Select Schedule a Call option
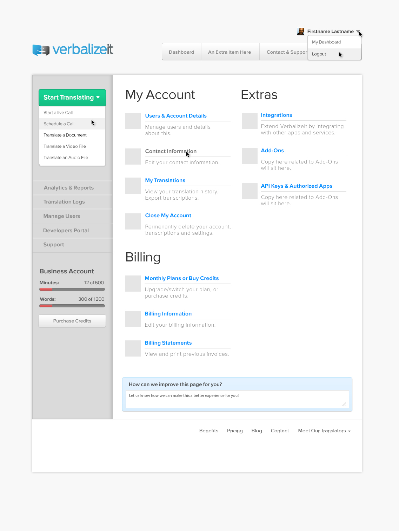399x532 pixels. (72, 124)
